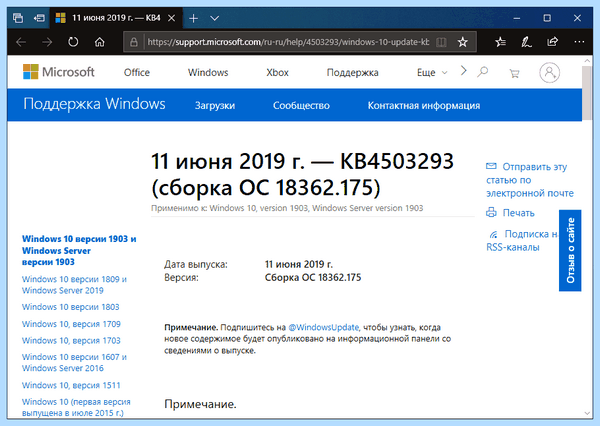Send article by email link
600x426 pixels.
pyautogui.click(x=530, y=180)
